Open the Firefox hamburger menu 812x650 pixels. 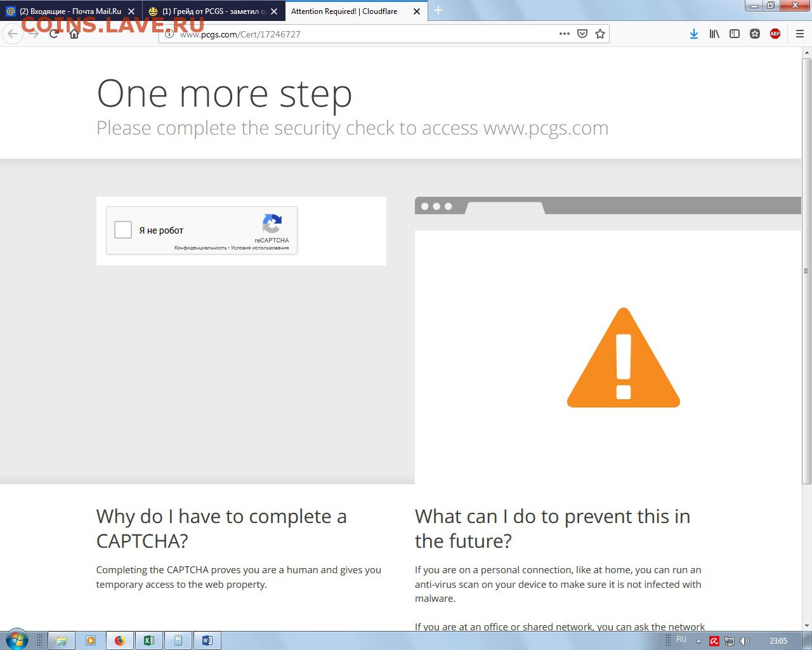coord(800,34)
